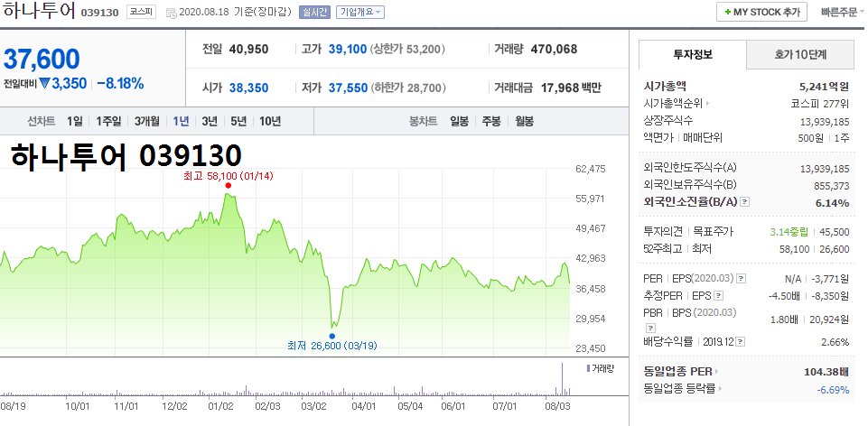
Task: Click the question icon under PBR BPS
Action: (x=650, y=327)
